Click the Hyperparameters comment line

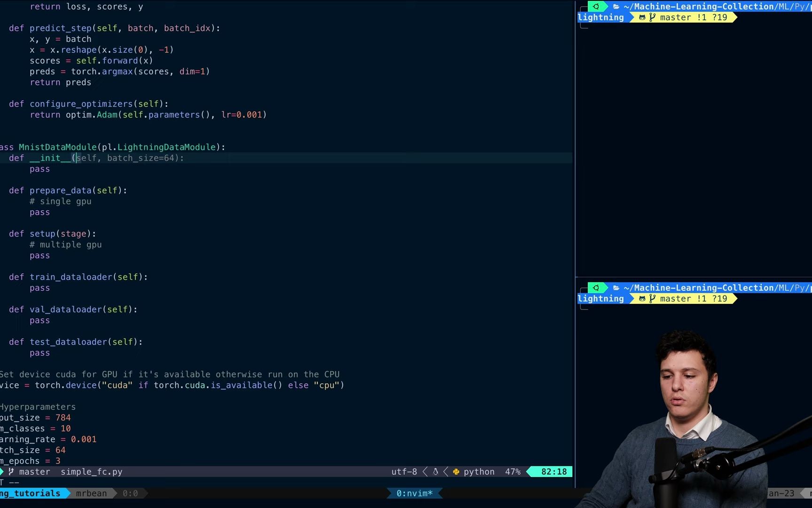(x=38, y=407)
